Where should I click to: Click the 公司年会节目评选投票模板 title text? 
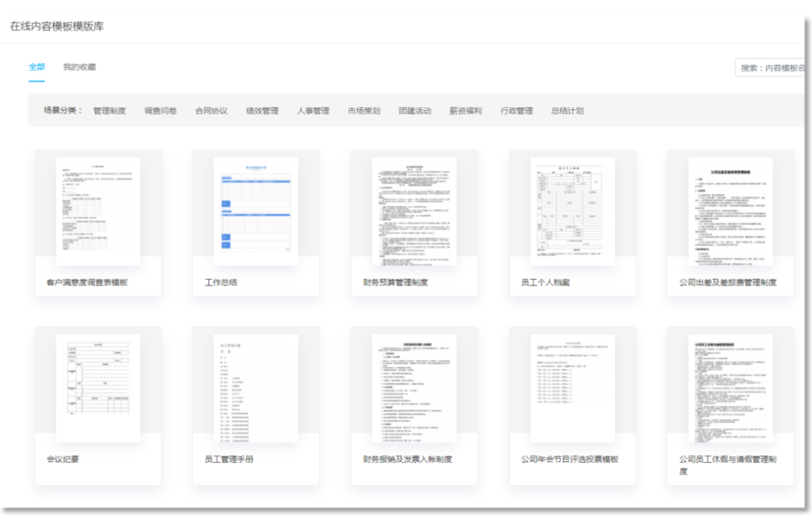click(570, 459)
